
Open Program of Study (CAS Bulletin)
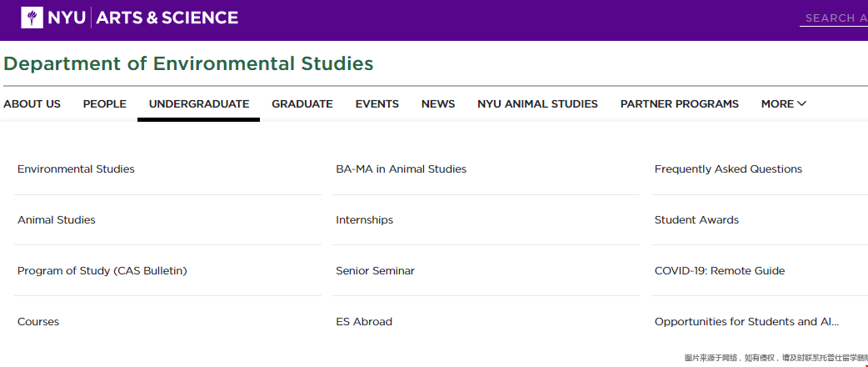[102, 271]
